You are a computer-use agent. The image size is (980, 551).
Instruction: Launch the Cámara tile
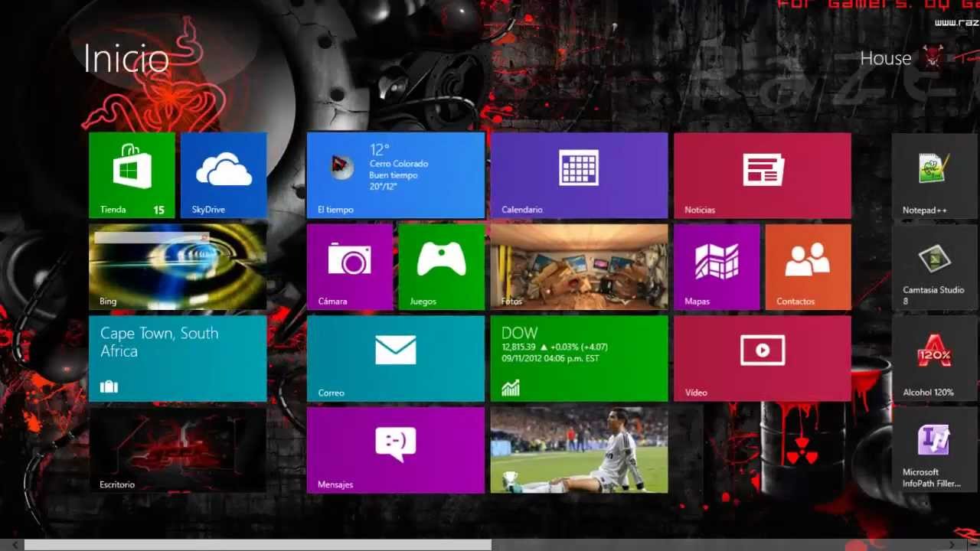(x=350, y=267)
